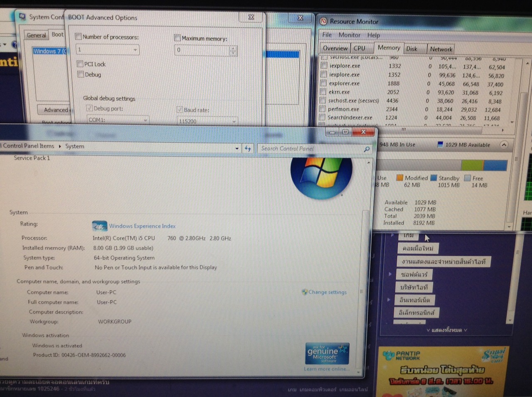532x397 pixels.
Task: Check the perfmon.exe process checkbox
Action: 322,109
